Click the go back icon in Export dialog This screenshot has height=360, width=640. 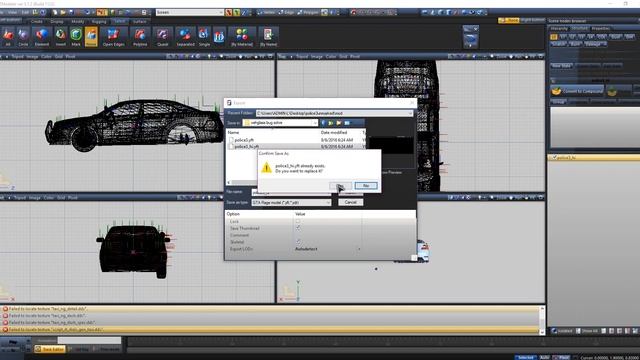click(323, 122)
